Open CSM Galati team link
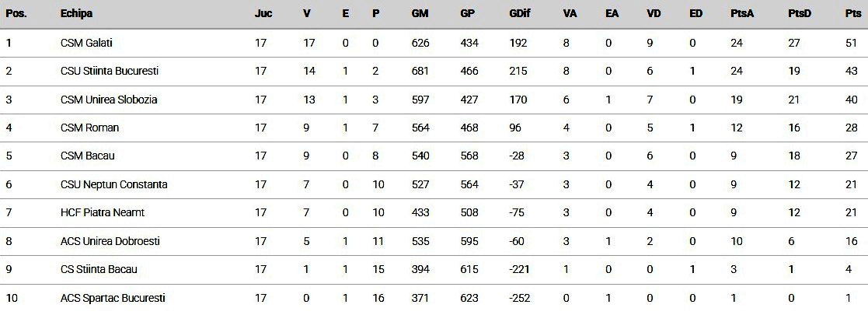 (86, 43)
